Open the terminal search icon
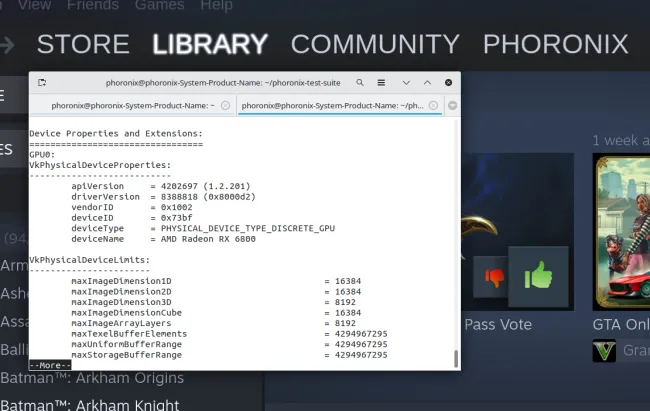 click(360, 83)
